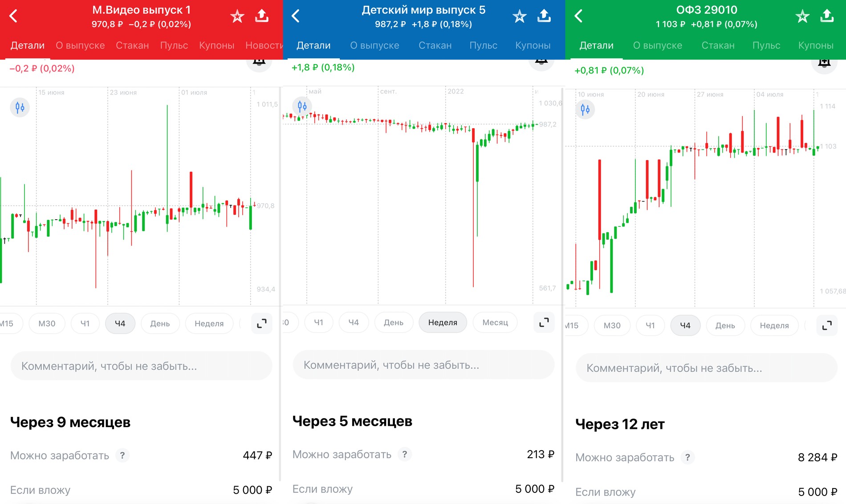846x504 pixels.
Task: Select the День interval on М.Видео chart
Action: (x=160, y=323)
